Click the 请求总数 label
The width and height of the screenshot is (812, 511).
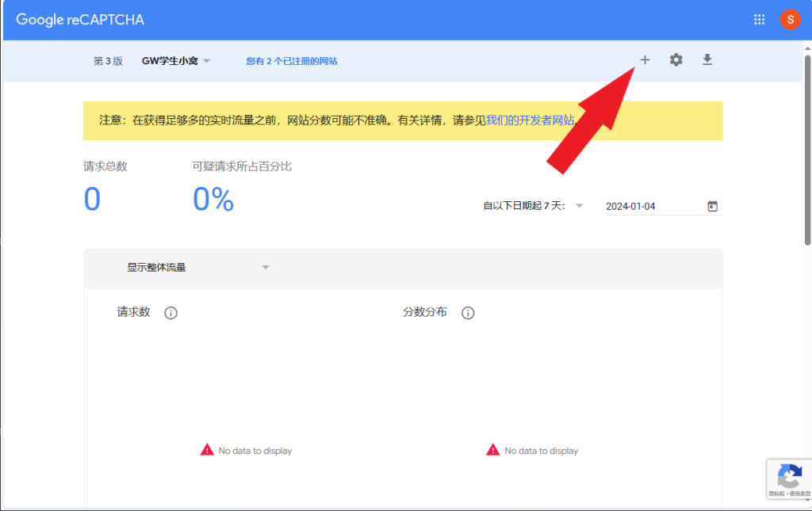click(x=105, y=166)
